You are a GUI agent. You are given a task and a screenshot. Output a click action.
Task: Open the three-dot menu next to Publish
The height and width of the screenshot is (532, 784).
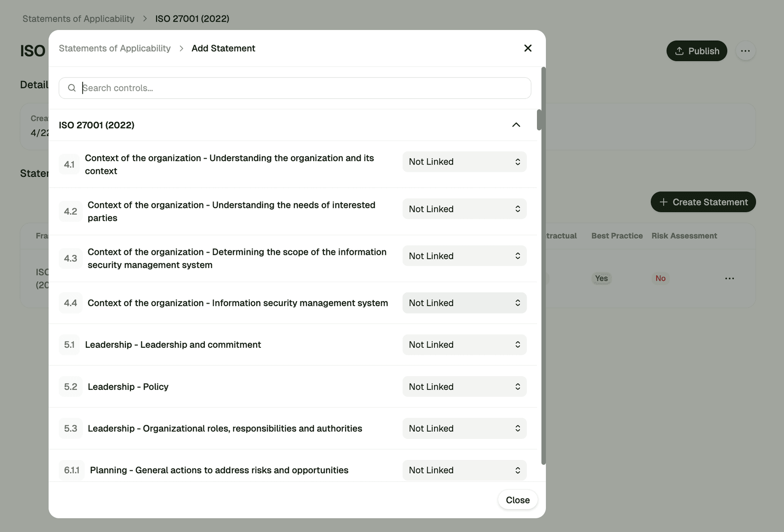(x=745, y=51)
